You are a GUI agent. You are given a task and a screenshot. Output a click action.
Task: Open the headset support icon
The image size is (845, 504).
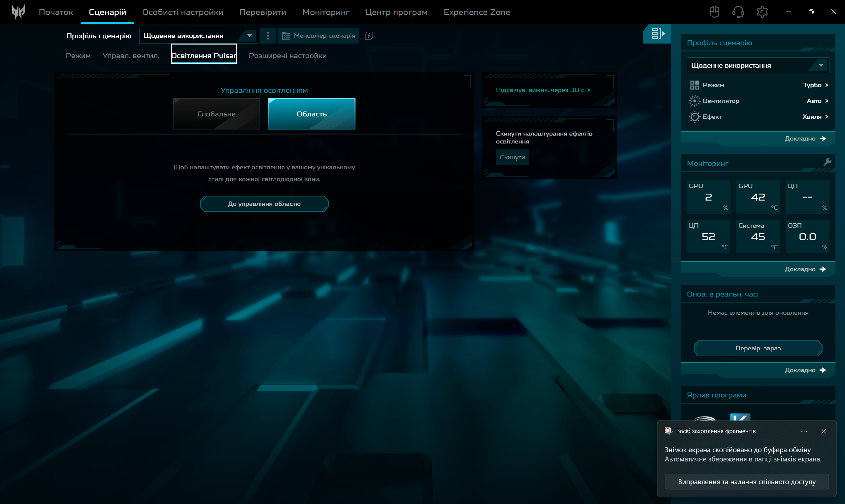(x=738, y=12)
